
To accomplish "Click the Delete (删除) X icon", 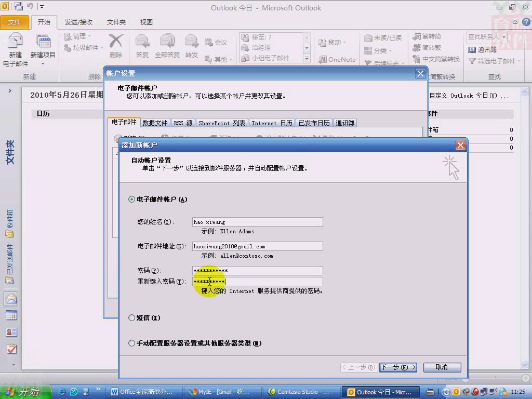I will click(116, 46).
